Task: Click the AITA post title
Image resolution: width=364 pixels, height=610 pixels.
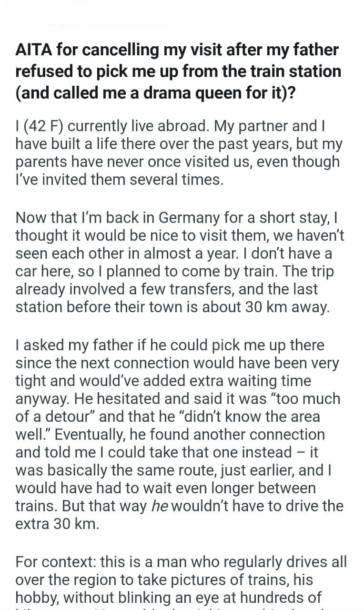Action: click(178, 71)
